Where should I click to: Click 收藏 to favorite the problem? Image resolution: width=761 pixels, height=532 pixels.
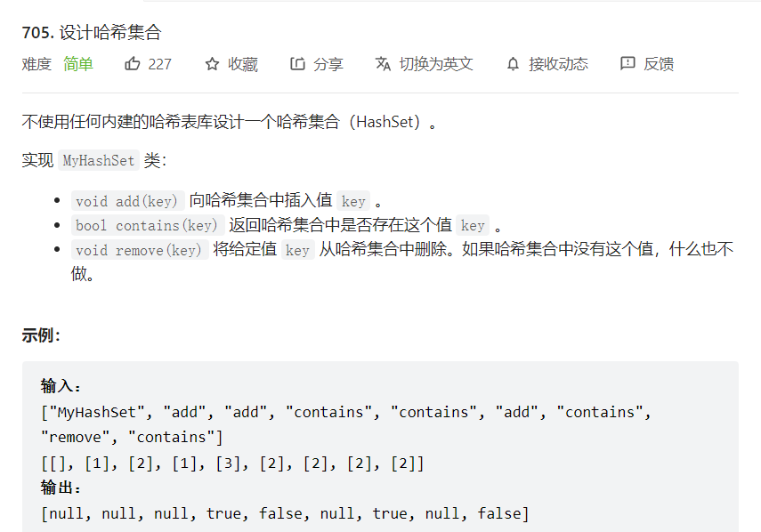coord(243,64)
